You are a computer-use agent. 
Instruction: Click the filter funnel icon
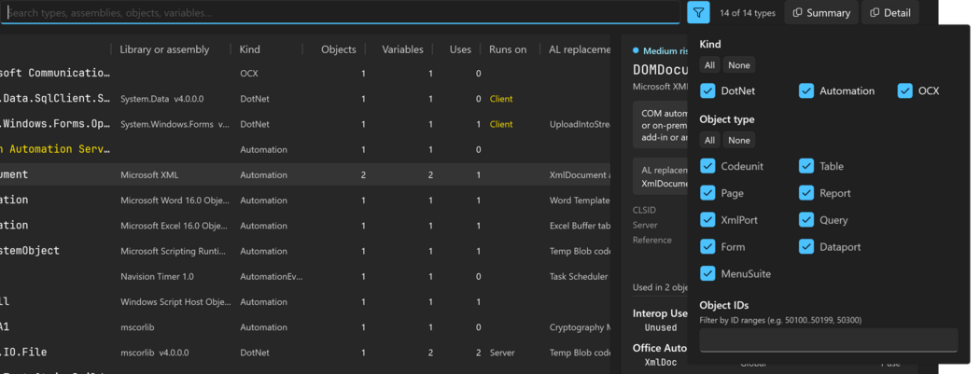pos(698,12)
